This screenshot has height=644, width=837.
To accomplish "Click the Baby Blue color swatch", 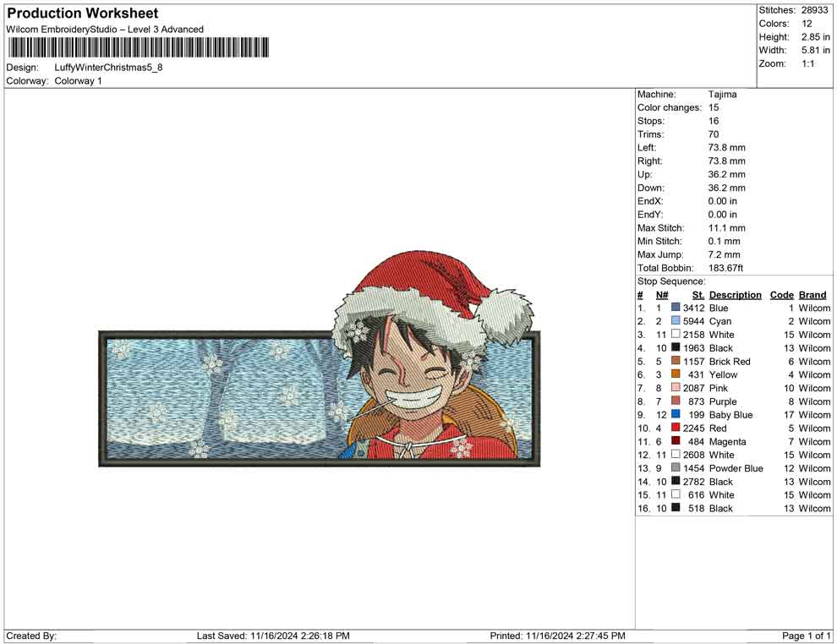I will 676,414.
